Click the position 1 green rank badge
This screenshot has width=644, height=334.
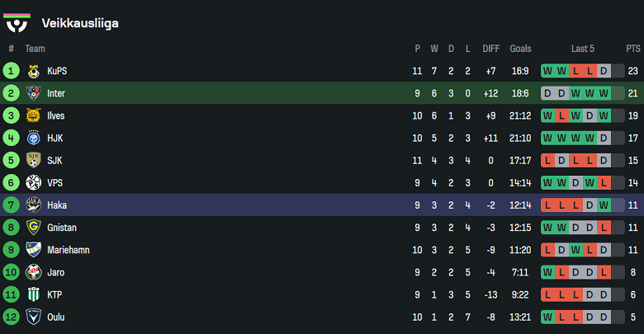tap(12, 71)
